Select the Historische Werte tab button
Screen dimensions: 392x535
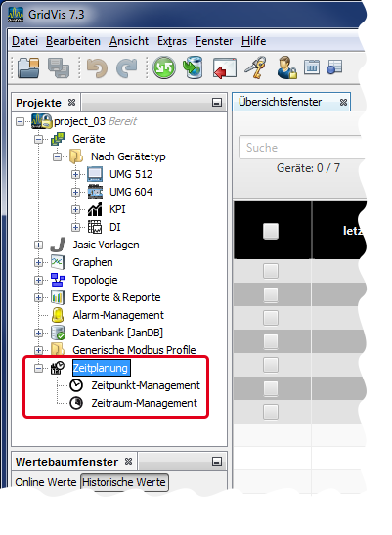click(124, 482)
